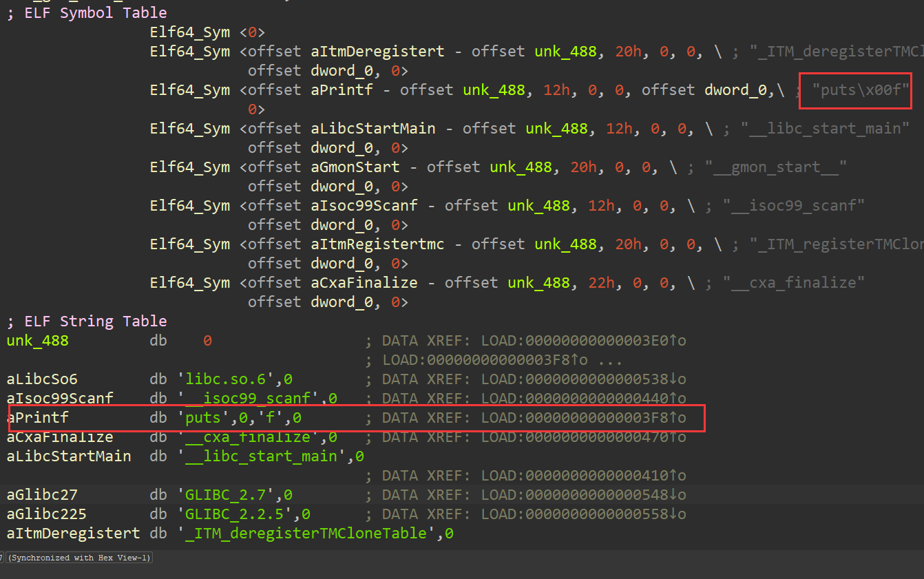
Task: Click 'aGmonStart' operand in the Elf64_Sym entry
Action: click(355, 167)
